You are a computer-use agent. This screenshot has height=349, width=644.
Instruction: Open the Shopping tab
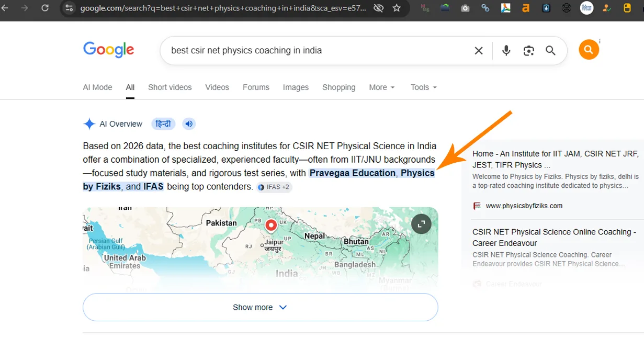(338, 87)
